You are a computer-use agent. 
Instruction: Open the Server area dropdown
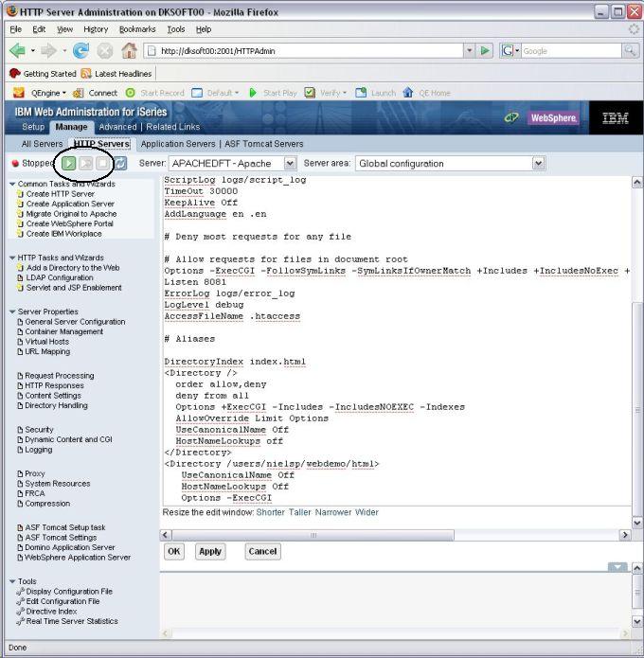click(450, 163)
